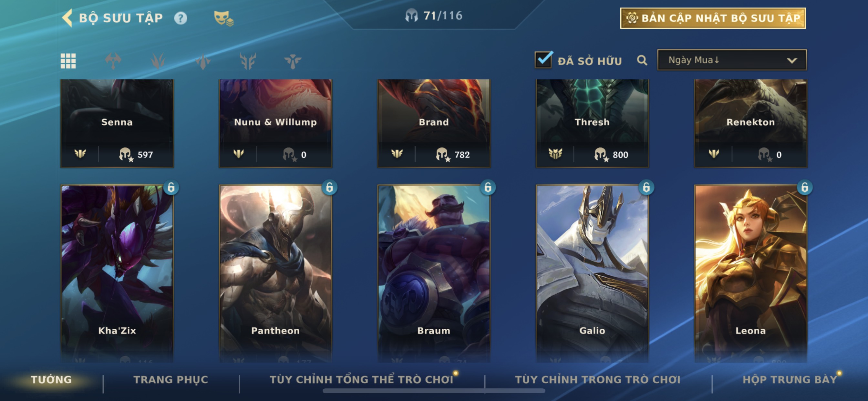This screenshot has height=401, width=868.
Task: Open the Hộp Trưng Bày tab
Action: point(790,379)
